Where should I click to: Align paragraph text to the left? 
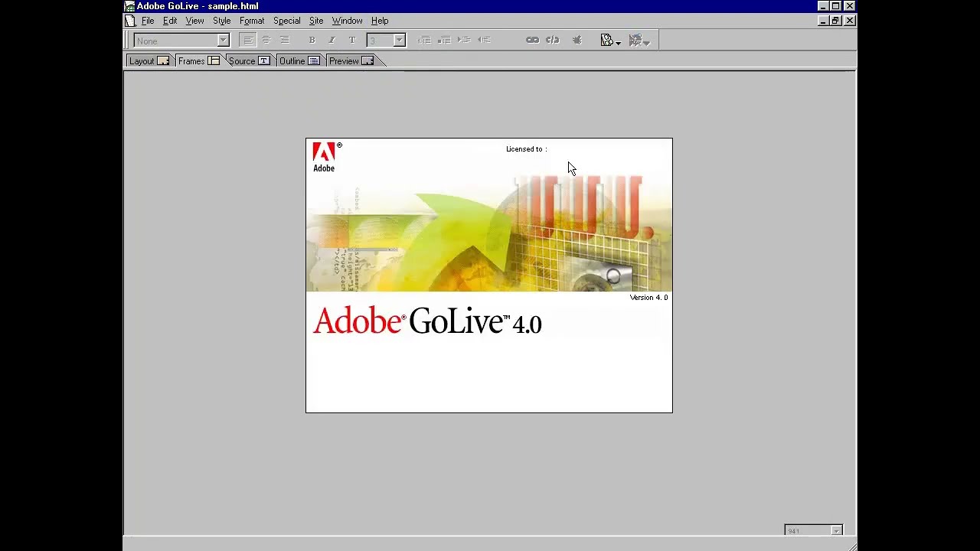(248, 41)
